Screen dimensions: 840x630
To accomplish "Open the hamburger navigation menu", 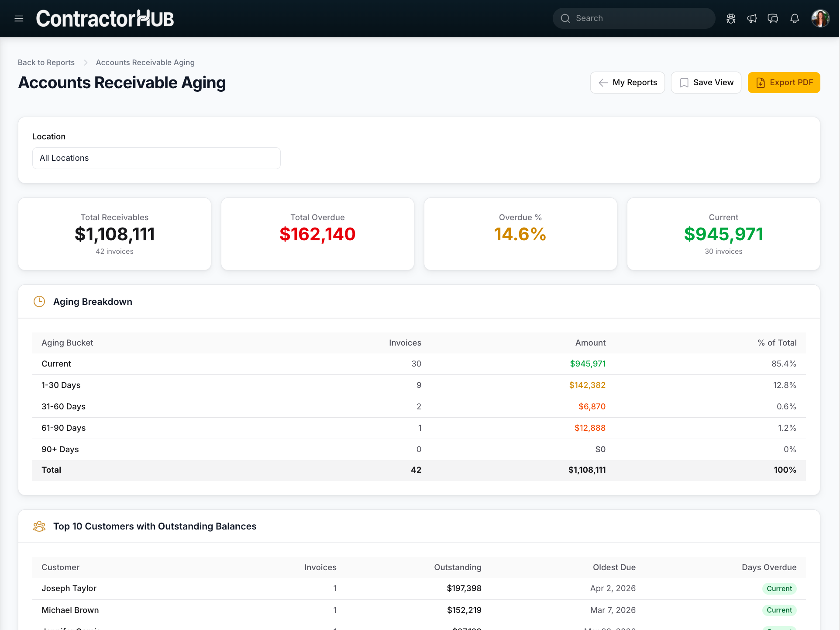I will click(18, 18).
